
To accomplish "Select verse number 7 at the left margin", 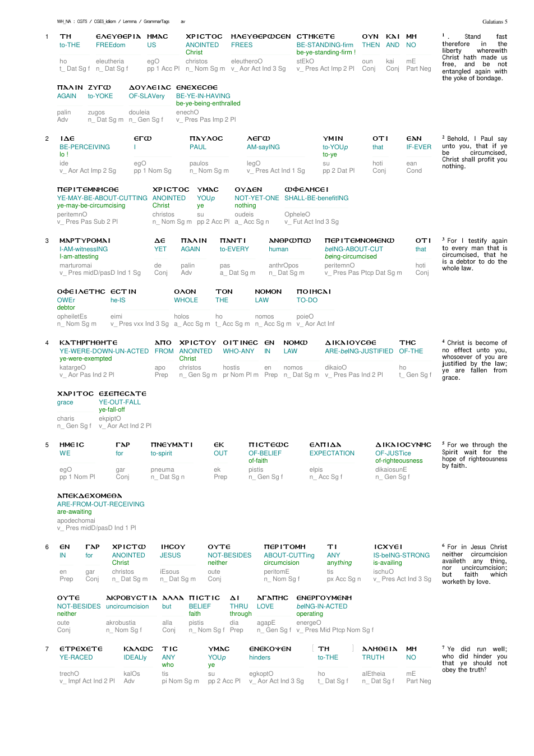I will pyautogui.click(x=47, y=649).
